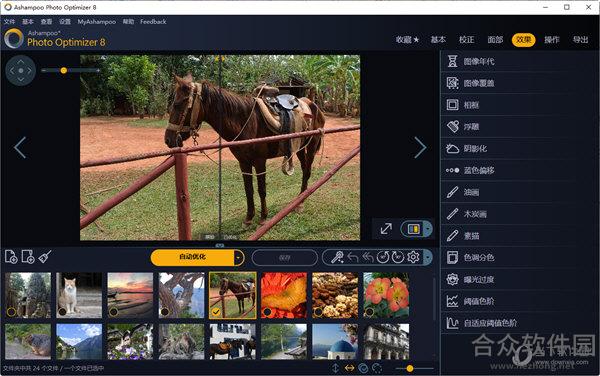The image size is (600, 376).
Task: Select the 自适应阈值色阶 adaptive threshold icon
Action: coord(452,323)
